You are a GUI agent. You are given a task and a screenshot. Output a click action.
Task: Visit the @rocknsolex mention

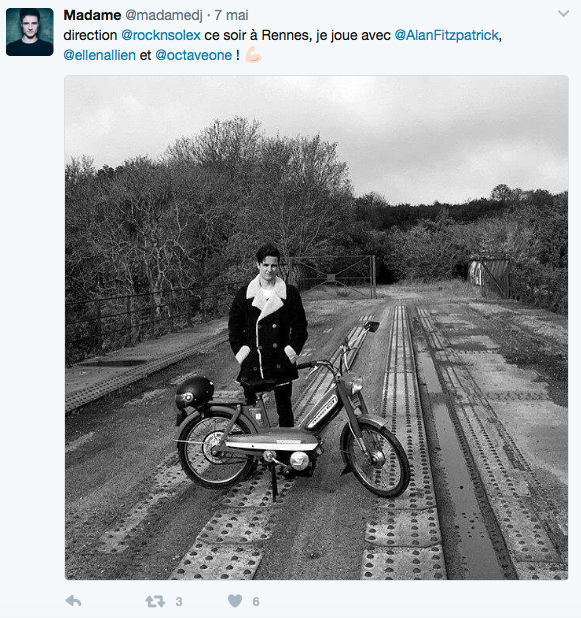pos(161,35)
